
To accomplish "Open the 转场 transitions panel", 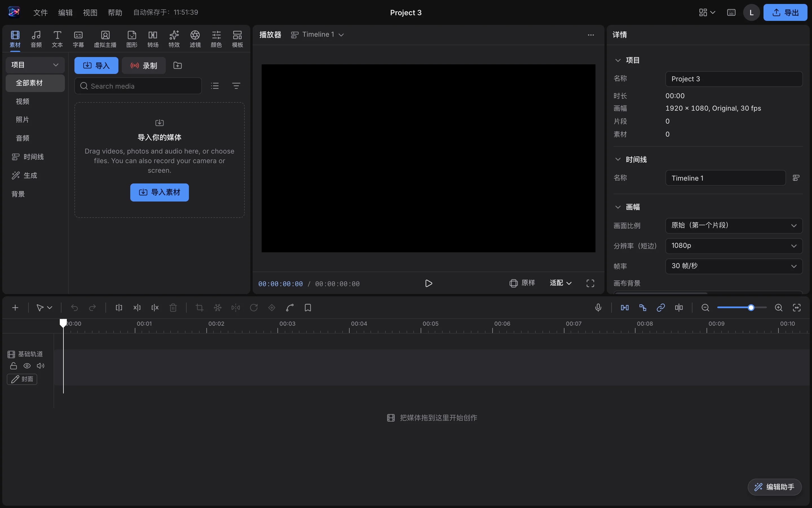I will (153, 39).
